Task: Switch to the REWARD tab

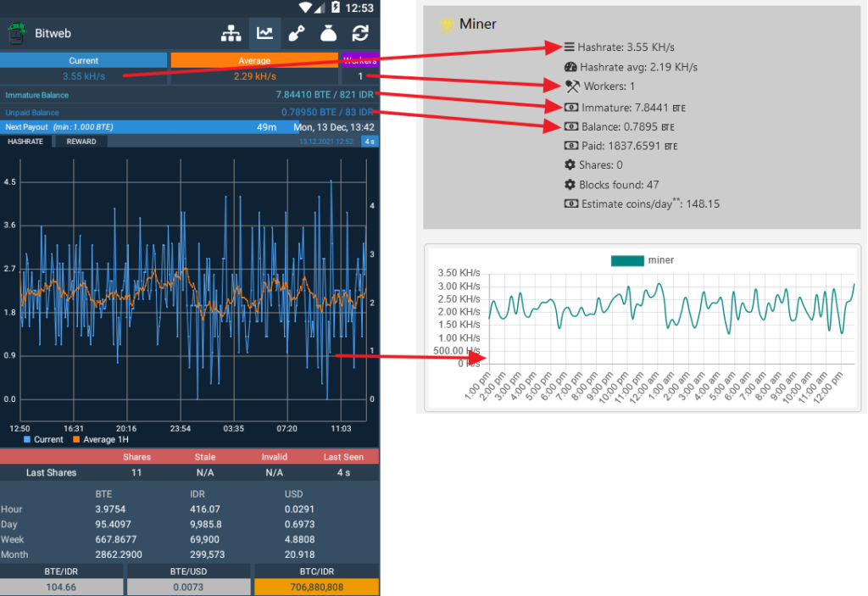Action: (x=81, y=142)
